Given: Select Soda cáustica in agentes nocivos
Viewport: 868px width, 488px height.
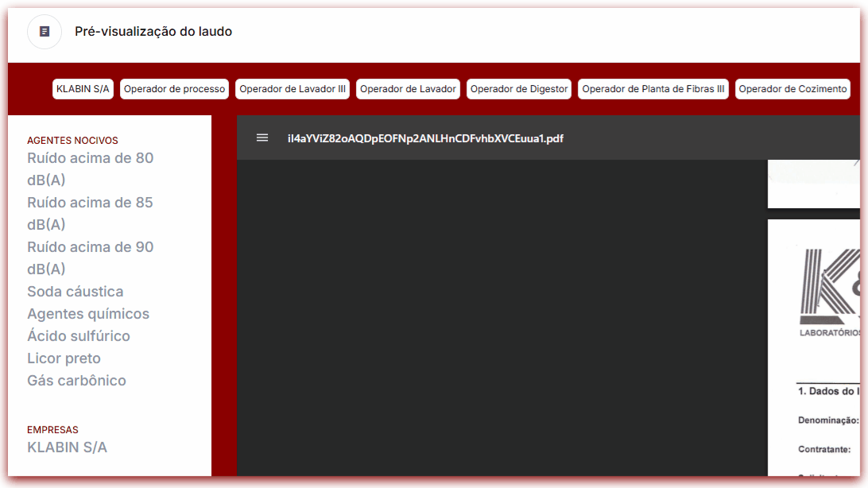Looking at the screenshot, I should coord(76,292).
